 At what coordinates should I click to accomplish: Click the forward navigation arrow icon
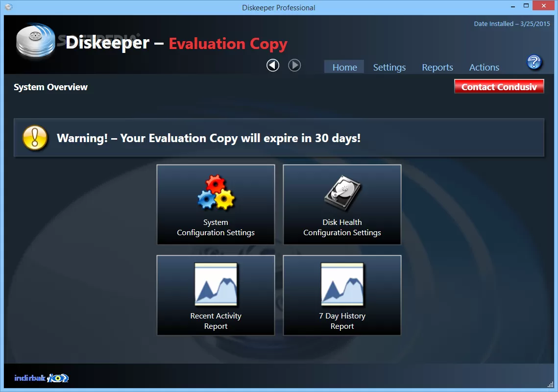tap(294, 66)
